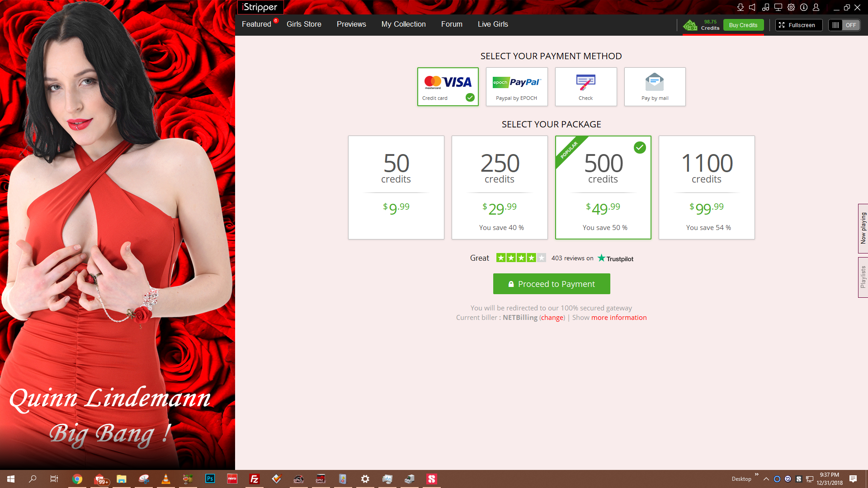Click Proceed to Payment button

click(552, 284)
